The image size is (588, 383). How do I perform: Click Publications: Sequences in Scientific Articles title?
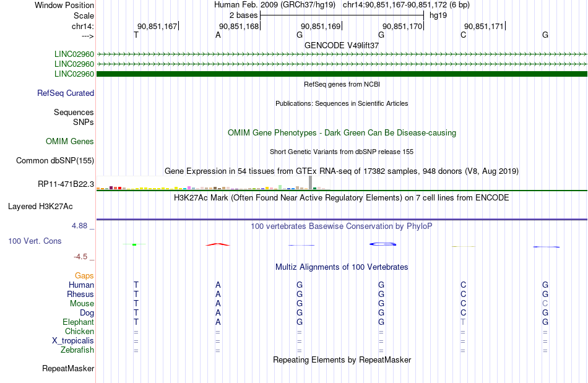point(342,103)
